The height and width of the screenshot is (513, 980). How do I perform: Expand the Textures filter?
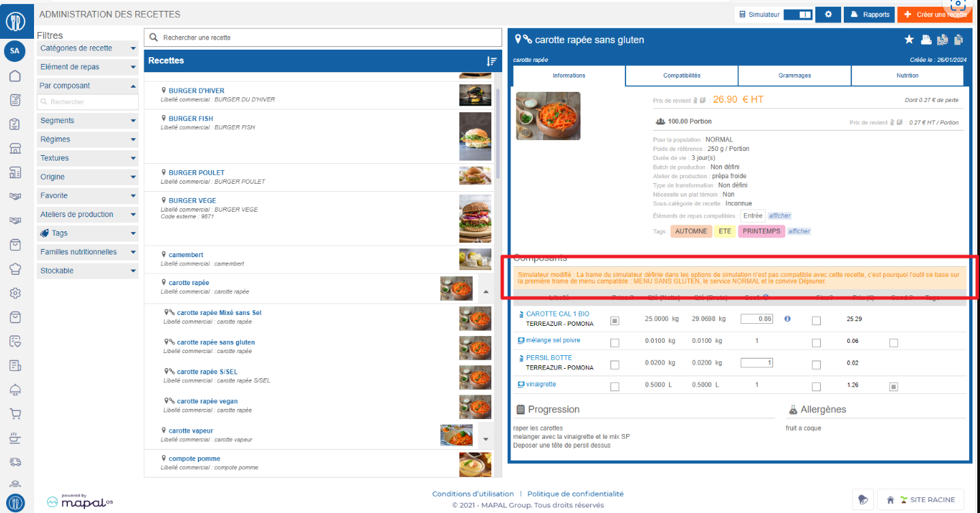[x=88, y=158]
